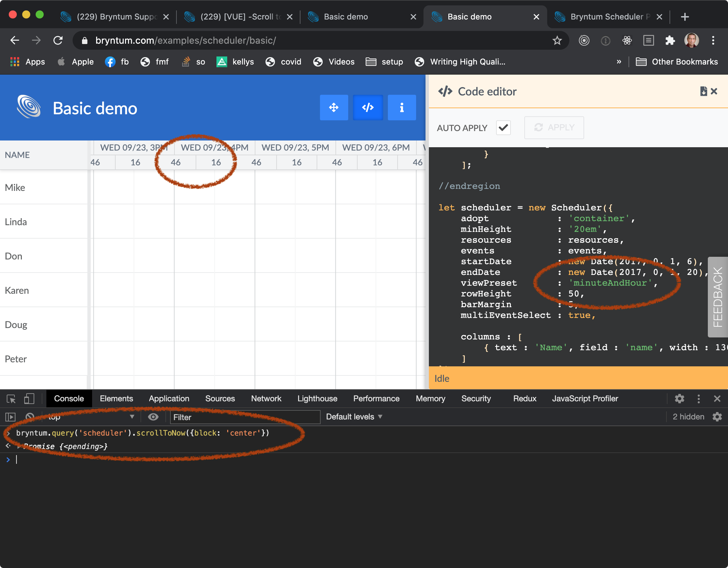Viewport: 728px width, 568px height.
Task: Click the FEEDBACK tab on the right
Action: tap(718, 297)
